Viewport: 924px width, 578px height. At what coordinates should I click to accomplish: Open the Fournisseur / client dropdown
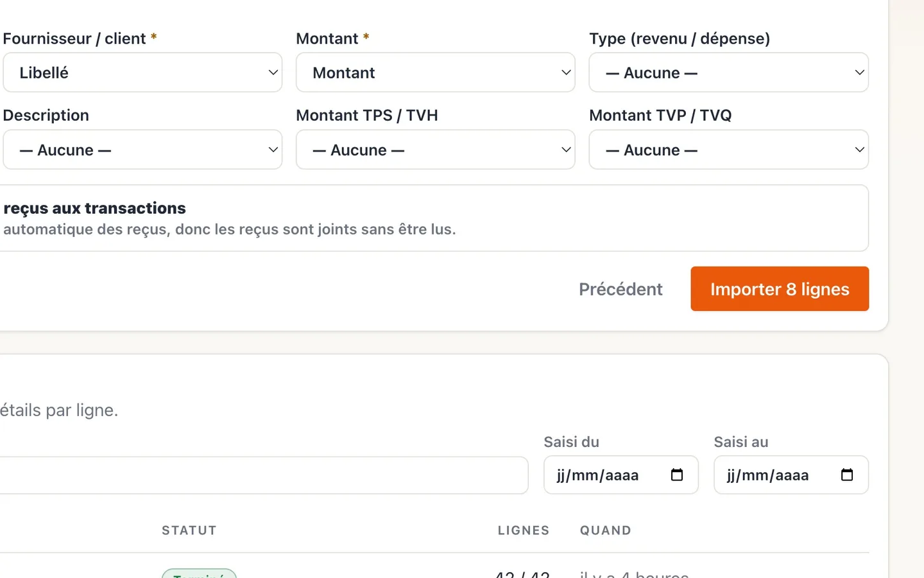142,73
